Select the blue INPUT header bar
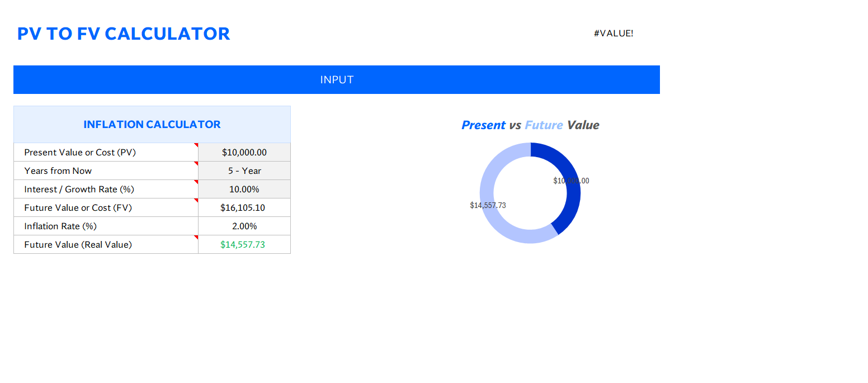 337,79
